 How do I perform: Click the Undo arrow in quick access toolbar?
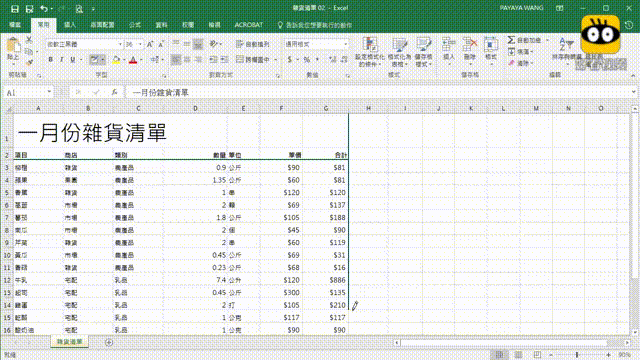pos(44,9)
